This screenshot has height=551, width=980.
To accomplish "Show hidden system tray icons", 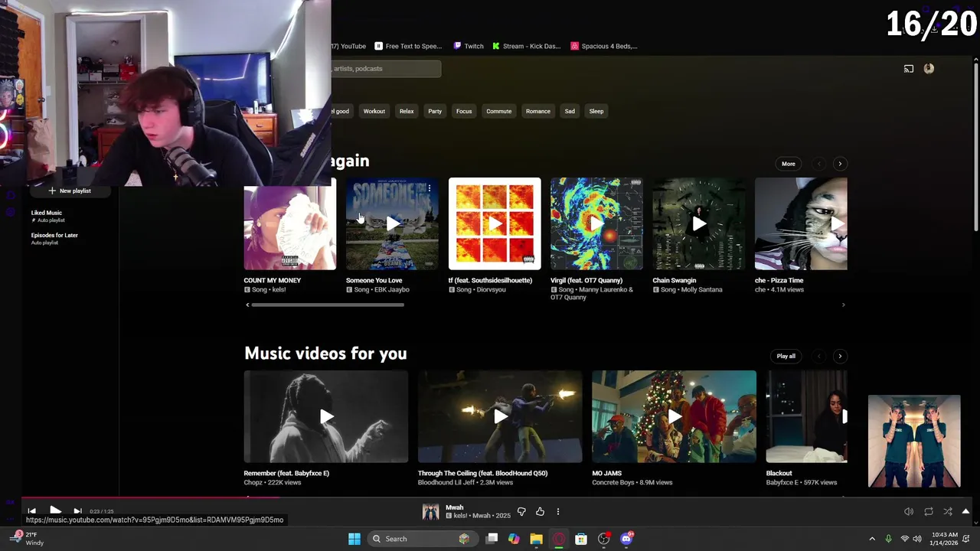I will (872, 539).
